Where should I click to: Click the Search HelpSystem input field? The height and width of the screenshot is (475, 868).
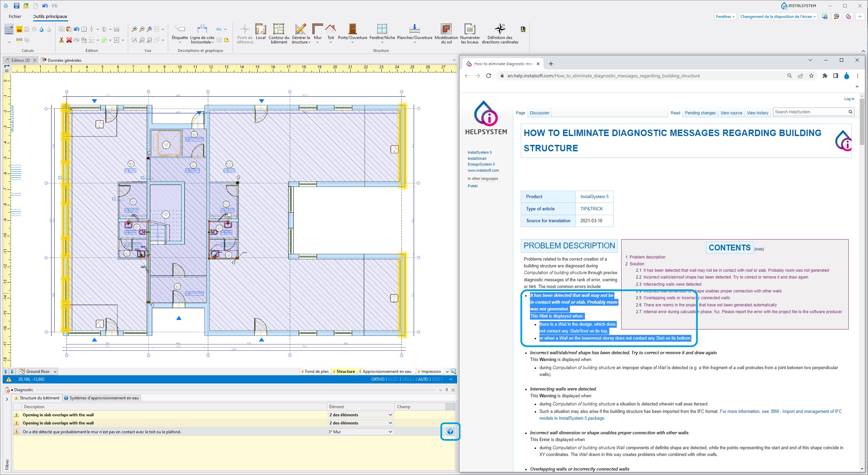click(810, 112)
